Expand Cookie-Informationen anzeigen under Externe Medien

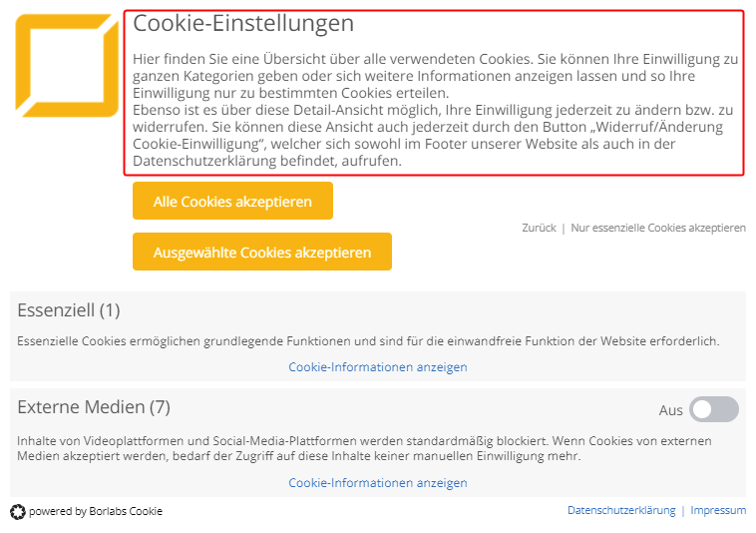(378, 483)
